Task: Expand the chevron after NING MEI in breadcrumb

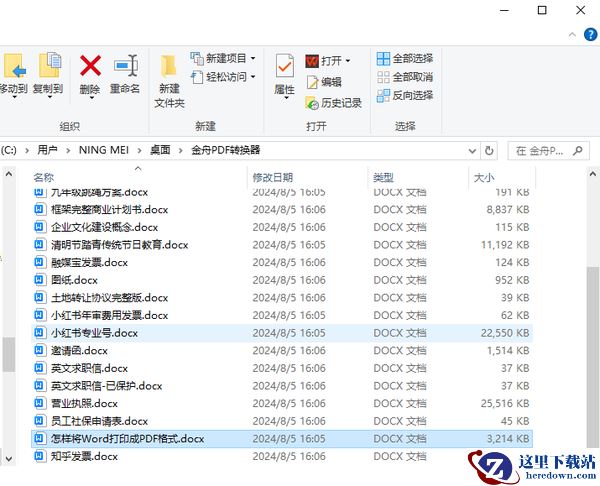Action: click(x=139, y=150)
